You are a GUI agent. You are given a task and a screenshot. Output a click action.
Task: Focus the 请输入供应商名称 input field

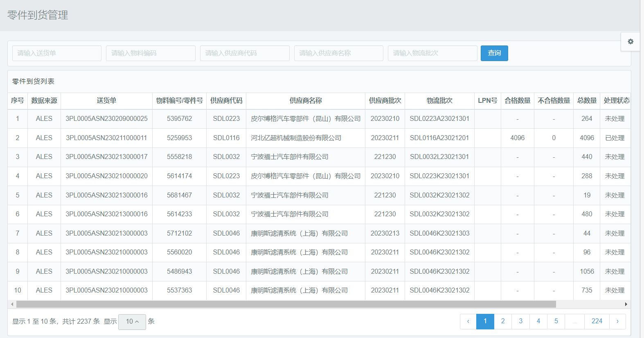coord(339,53)
